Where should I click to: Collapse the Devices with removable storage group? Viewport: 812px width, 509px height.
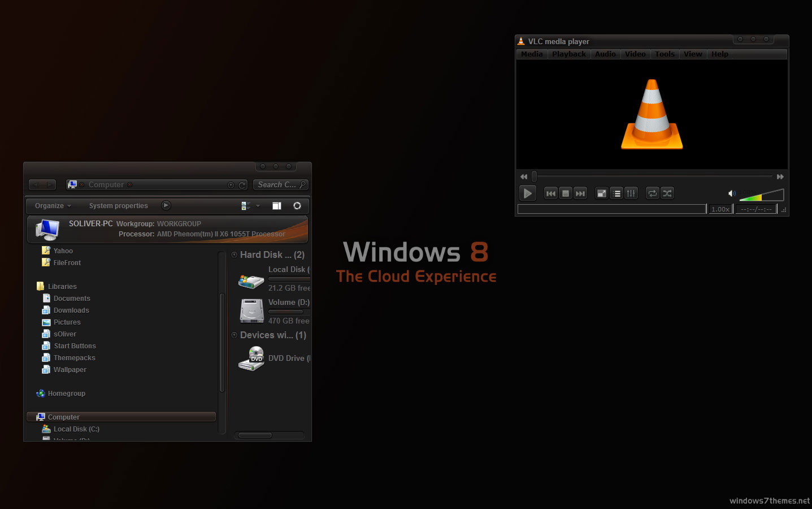pyautogui.click(x=234, y=335)
